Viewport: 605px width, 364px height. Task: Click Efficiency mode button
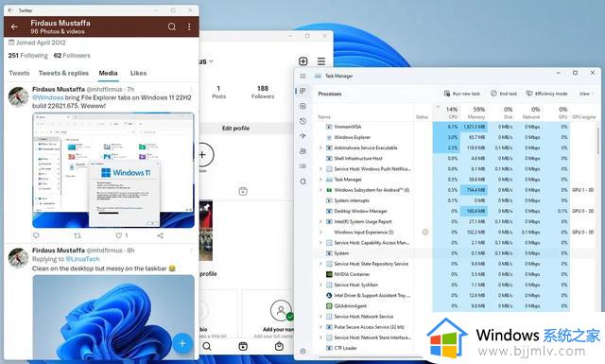click(546, 94)
